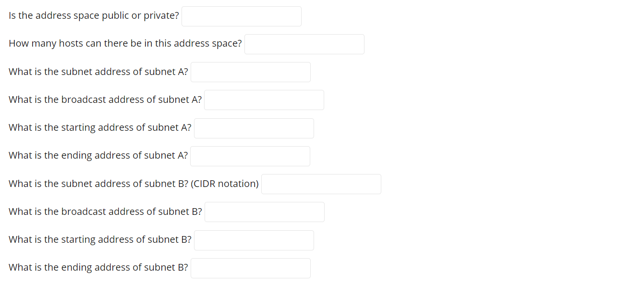Click the subnet A ending address field
The width and height of the screenshot is (644, 299).
(250, 156)
